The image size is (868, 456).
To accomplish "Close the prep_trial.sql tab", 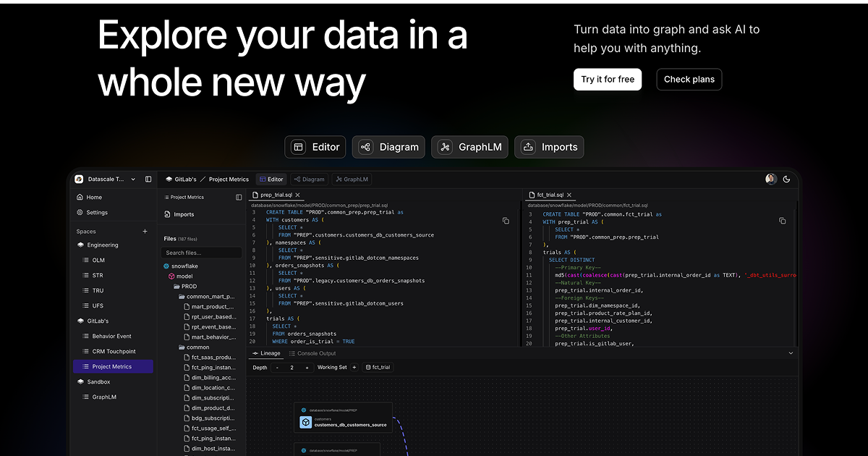I will click(297, 195).
